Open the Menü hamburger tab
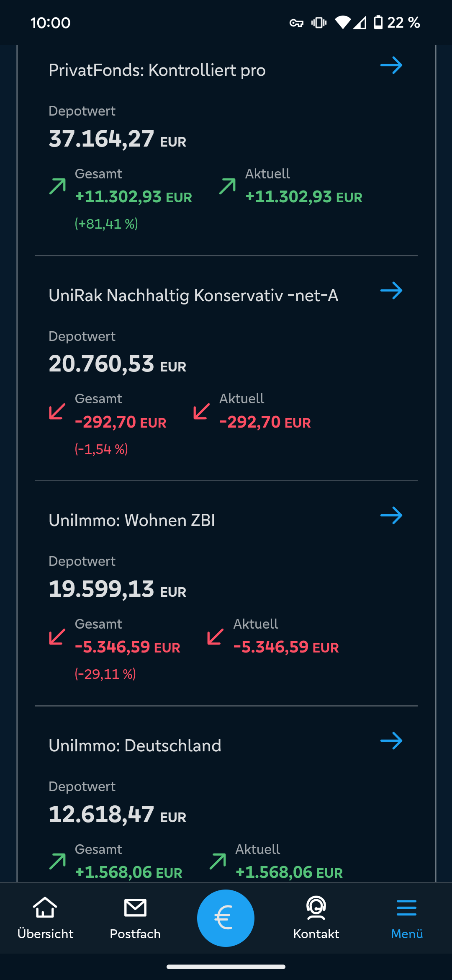The width and height of the screenshot is (452, 980). 406,918
